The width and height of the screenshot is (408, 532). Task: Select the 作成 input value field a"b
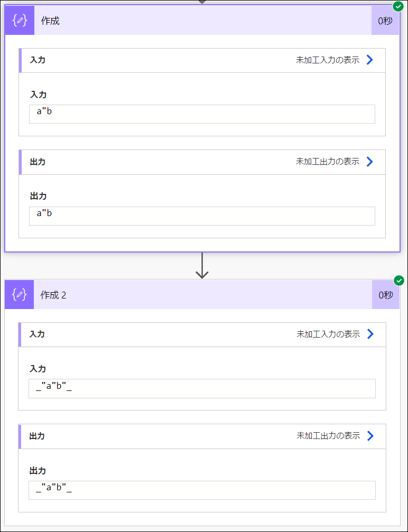[202, 114]
